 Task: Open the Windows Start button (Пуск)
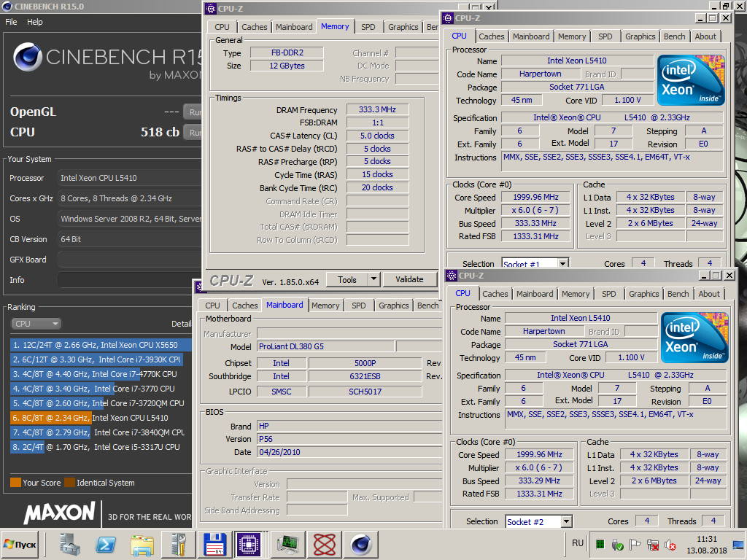click(x=20, y=544)
